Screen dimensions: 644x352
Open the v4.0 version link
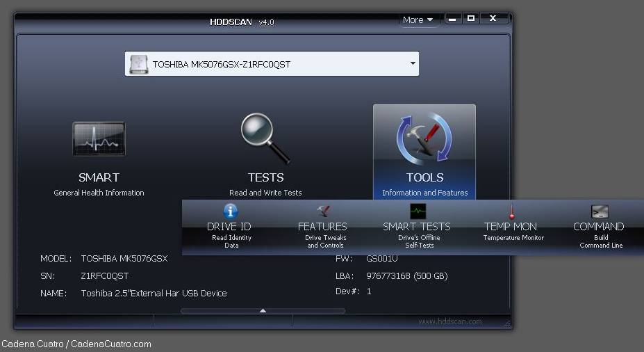coord(266,22)
